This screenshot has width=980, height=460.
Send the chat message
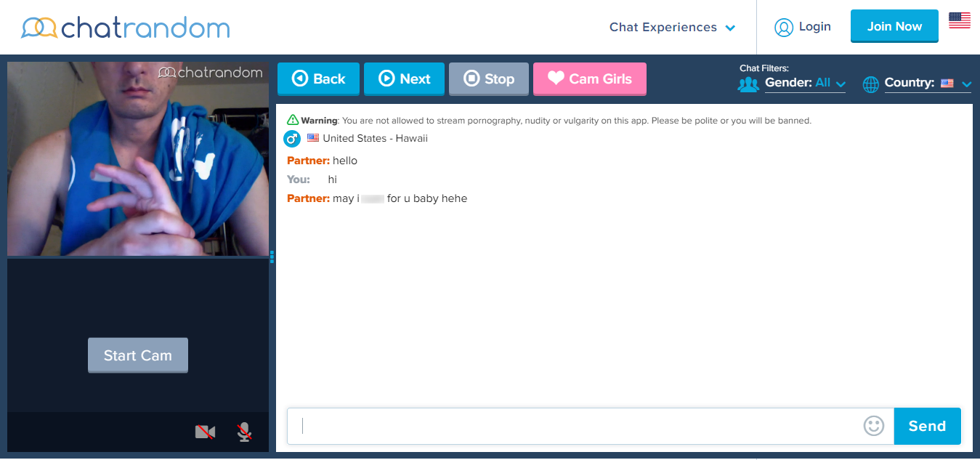[x=927, y=426]
